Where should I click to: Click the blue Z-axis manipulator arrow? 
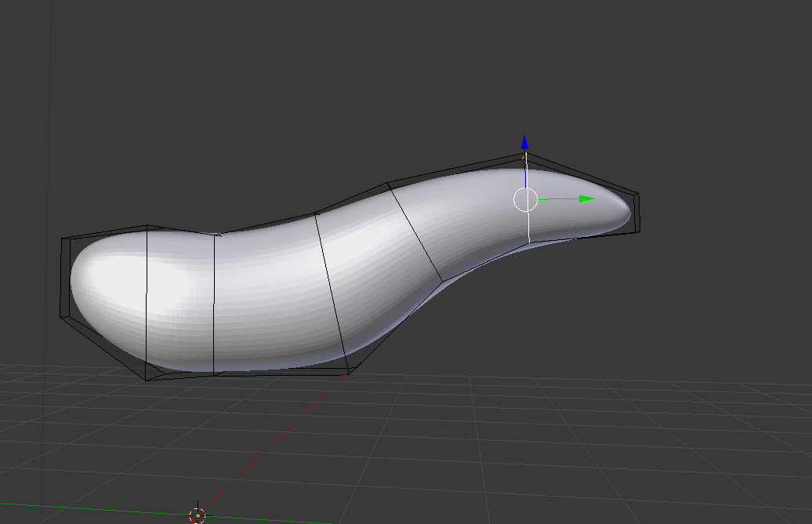[524, 144]
